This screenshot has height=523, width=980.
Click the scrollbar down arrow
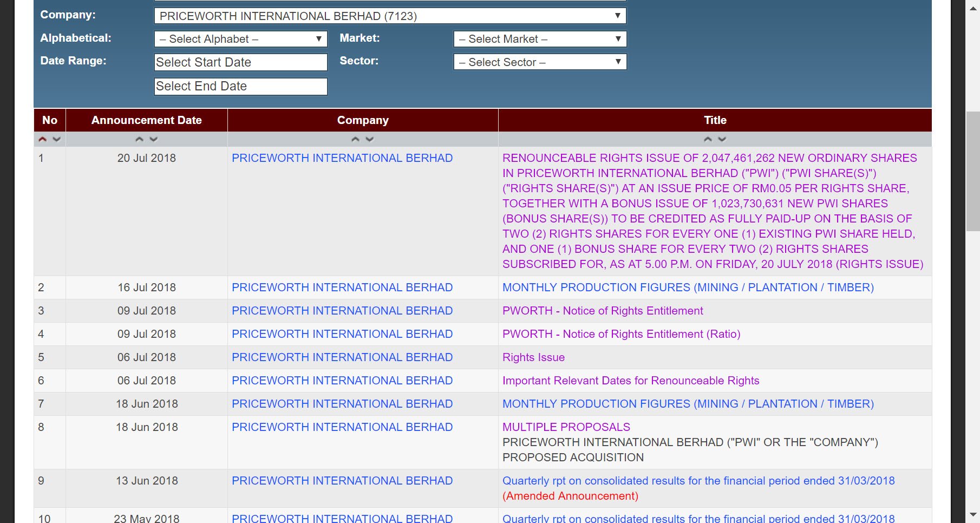(x=973, y=514)
